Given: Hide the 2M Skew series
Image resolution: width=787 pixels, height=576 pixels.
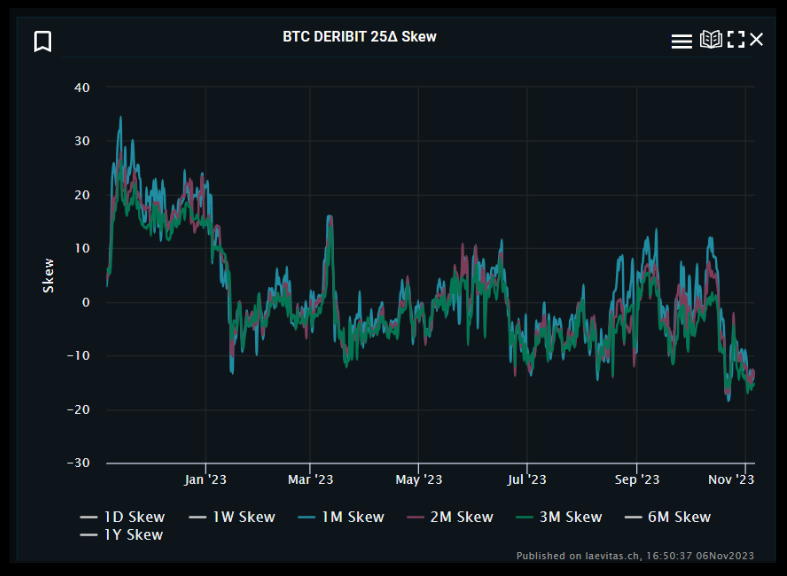Looking at the screenshot, I should click(x=450, y=517).
